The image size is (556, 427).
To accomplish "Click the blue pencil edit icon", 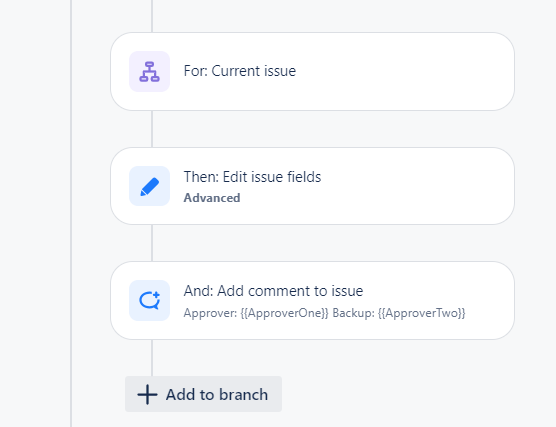I will tap(149, 186).
